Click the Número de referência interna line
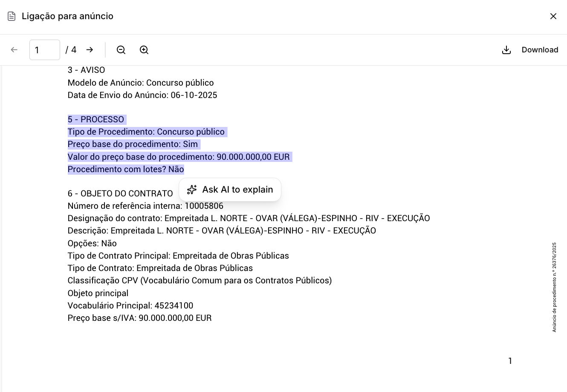This screenshot has height=392, width=567. point(145,206)
